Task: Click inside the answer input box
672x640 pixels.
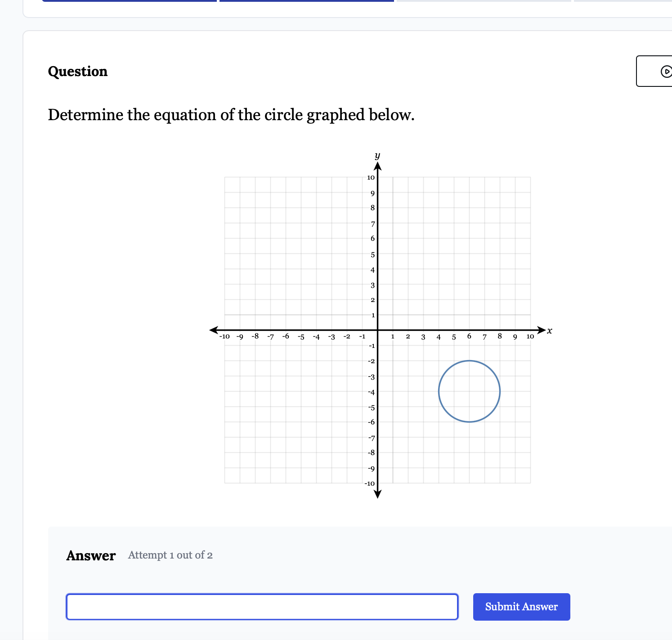Action: point(262,607)
